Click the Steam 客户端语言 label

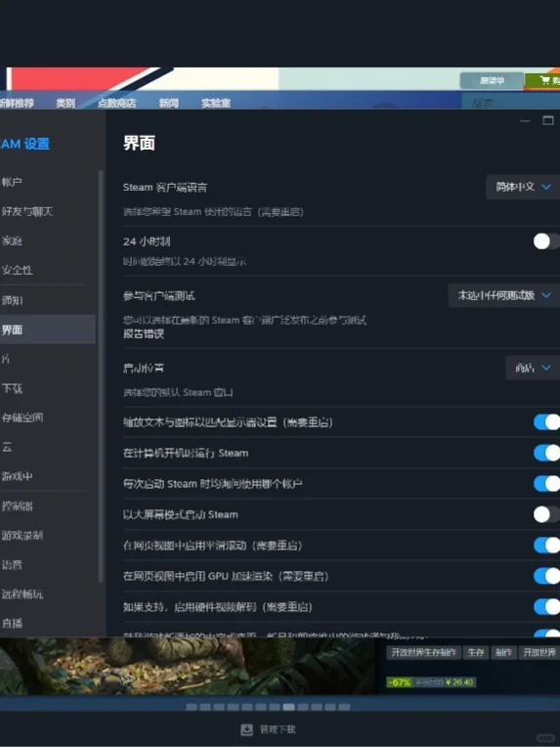coord(165,187)
